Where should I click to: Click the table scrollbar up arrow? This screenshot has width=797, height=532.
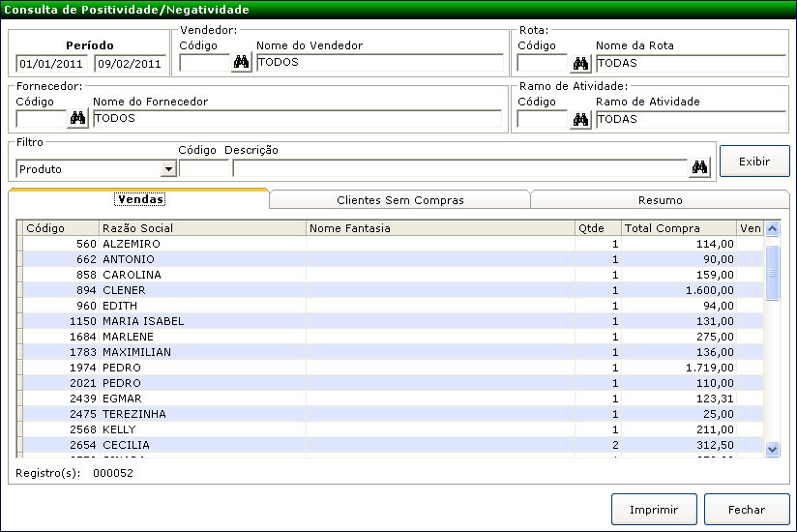click(x=772, y=228)
